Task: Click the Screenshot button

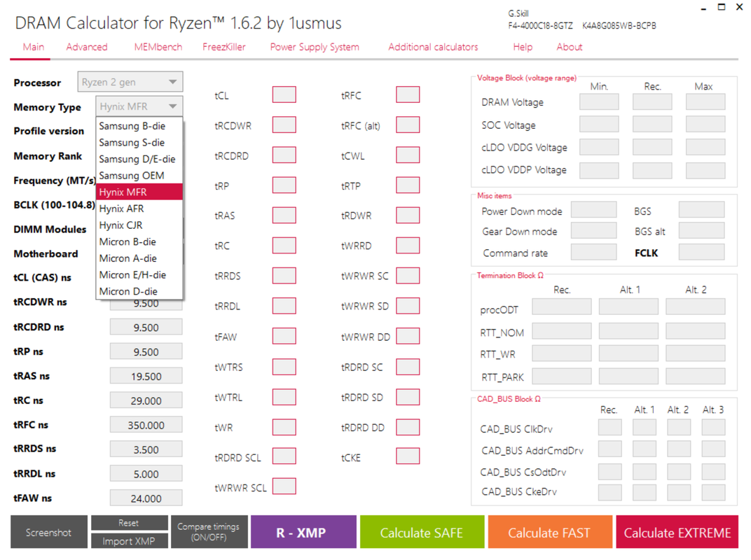Action: click(49, 532)
